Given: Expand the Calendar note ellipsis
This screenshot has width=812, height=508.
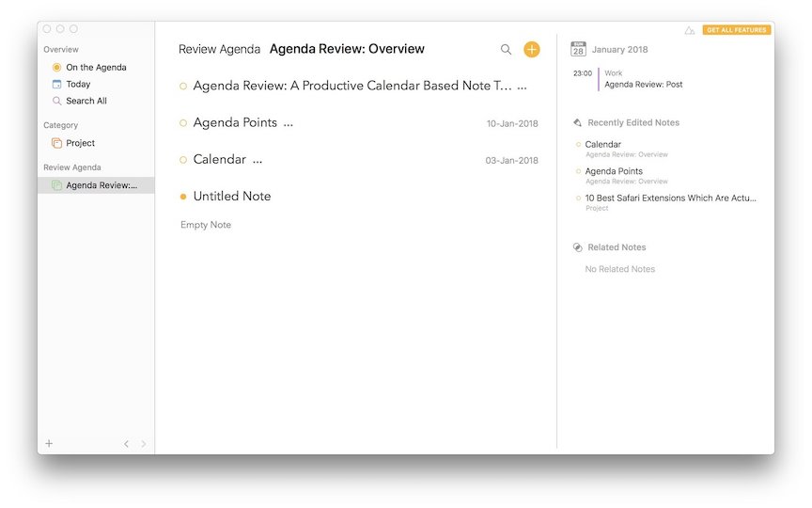Looking at the screenshot, I should (x=258, y=160).
